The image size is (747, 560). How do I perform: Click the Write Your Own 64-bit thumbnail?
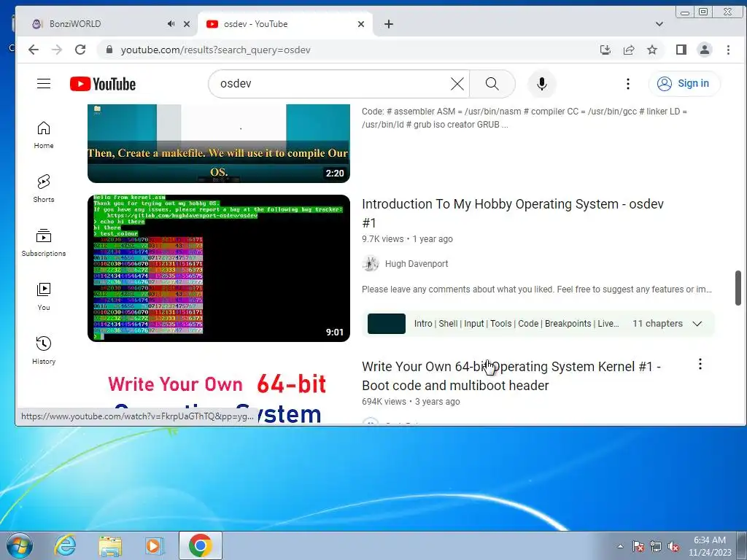click(x=219, y=391)
